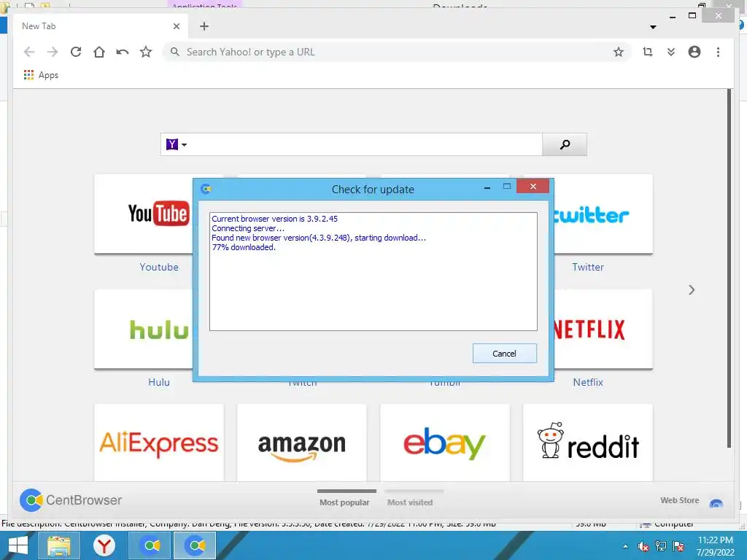Maximize the CentBrowser window
Viewport: 747px width, 560px height.
[x=692, y=16]
